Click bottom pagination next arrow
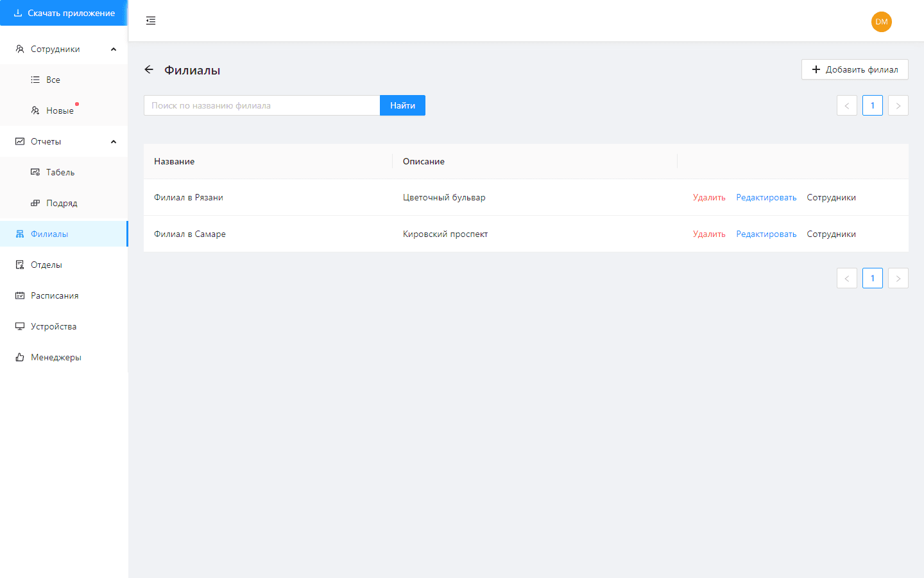 [x=898, y=278]
